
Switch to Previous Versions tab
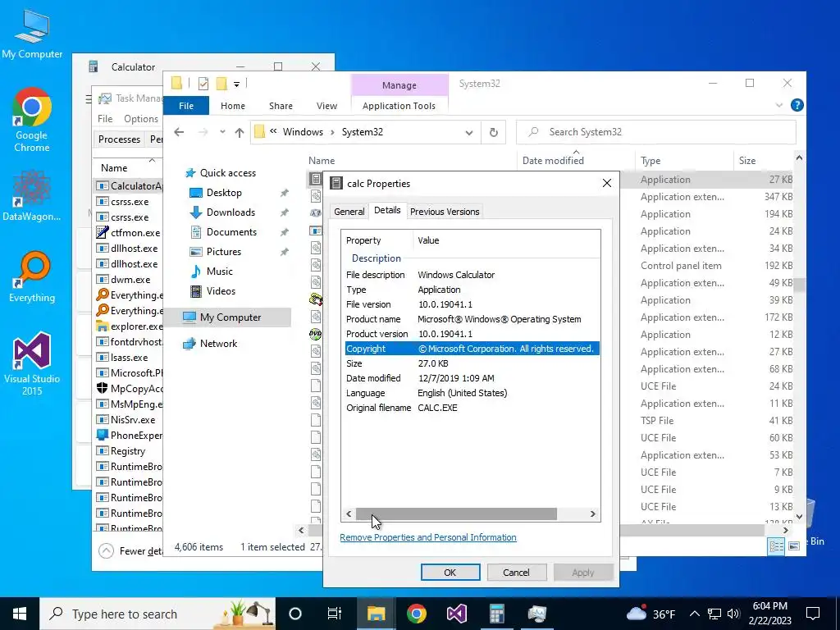pyautogui.click(x=445, y=212)
